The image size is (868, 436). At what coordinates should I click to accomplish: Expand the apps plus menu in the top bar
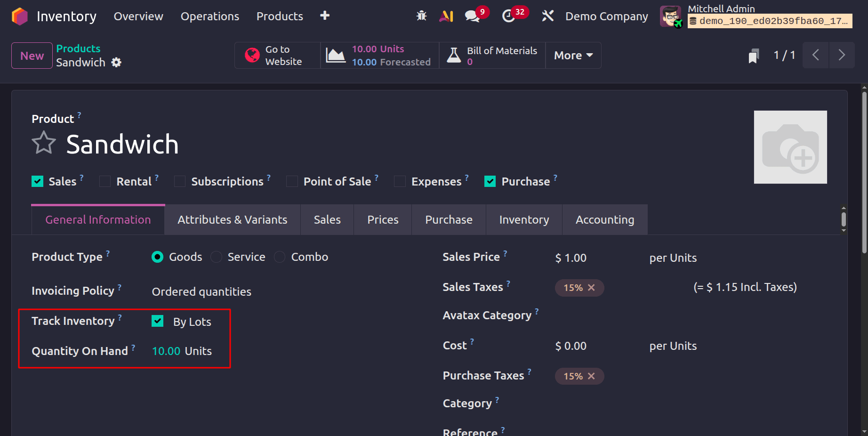(324, 16)
